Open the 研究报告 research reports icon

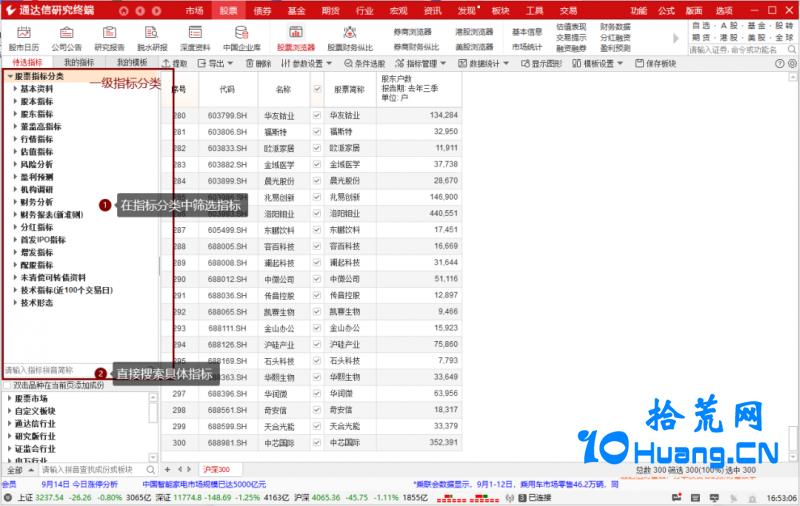pyautogui.click(x=109, y=33)
